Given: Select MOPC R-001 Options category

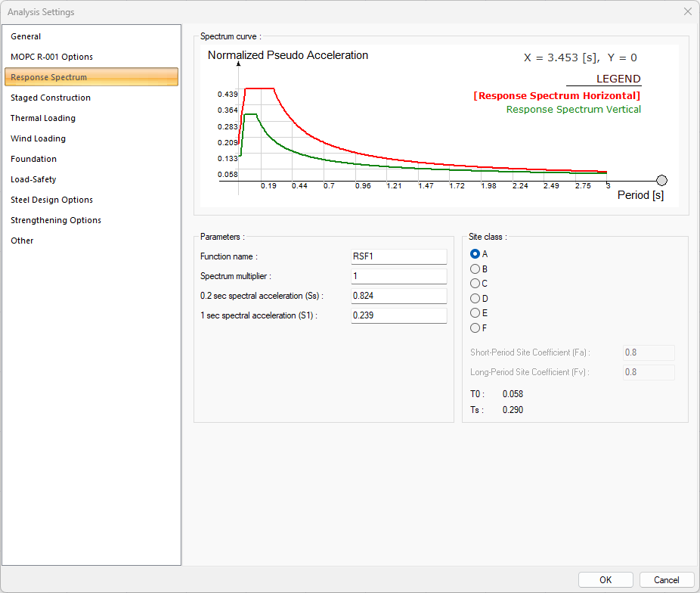Looking at the screenshot, I should pyautogui.click(x=51, y=57).
